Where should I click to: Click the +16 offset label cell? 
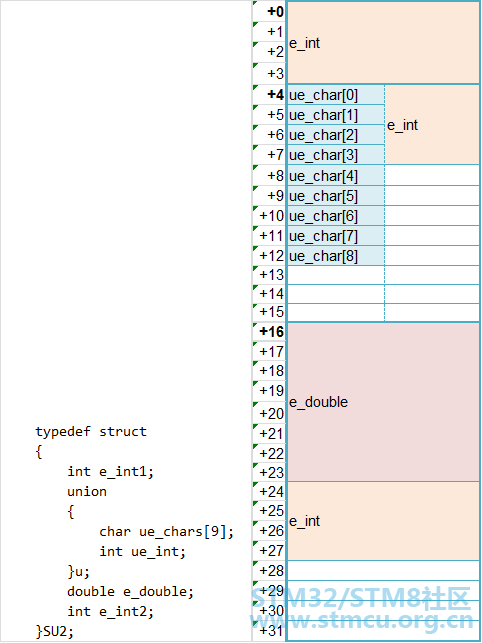pos(270,331)
